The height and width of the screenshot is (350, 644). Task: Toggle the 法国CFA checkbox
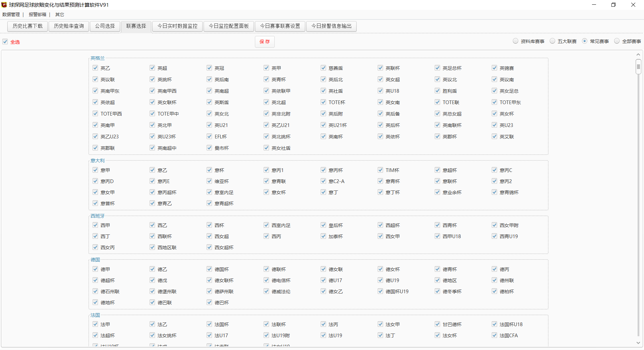[x=494, y=335]
